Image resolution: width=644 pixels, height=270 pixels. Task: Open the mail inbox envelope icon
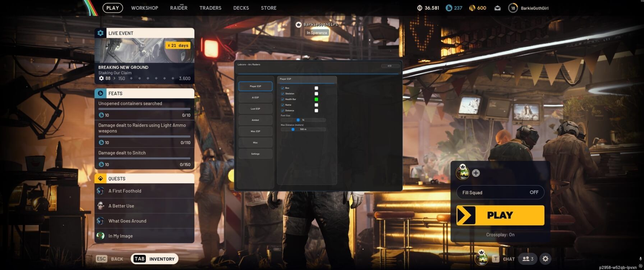tap(497, 8)
